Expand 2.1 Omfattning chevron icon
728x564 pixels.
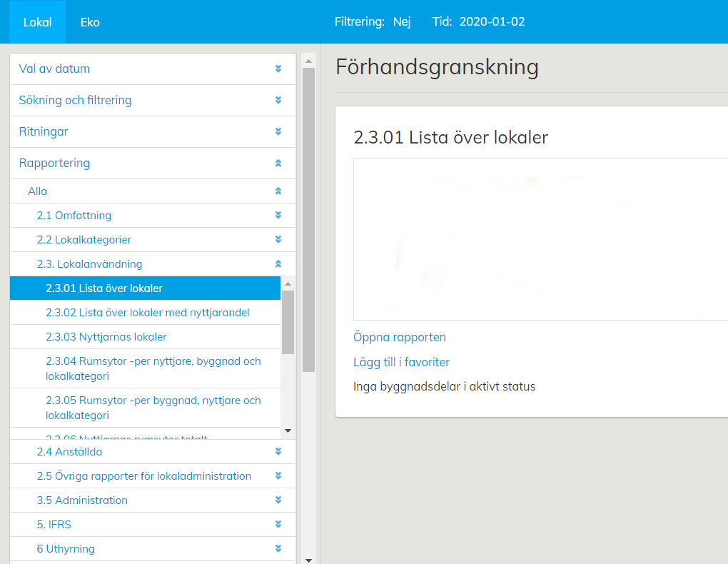tap(278, 216)
